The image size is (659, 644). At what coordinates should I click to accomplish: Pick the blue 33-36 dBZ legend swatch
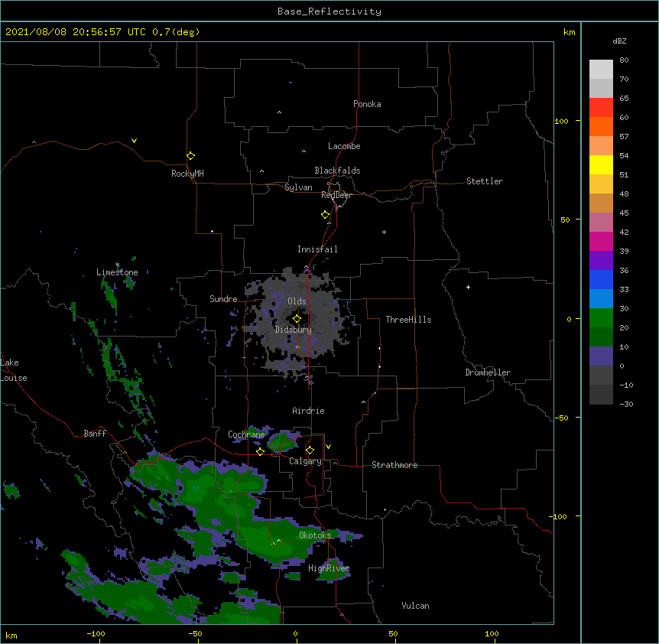601,279
